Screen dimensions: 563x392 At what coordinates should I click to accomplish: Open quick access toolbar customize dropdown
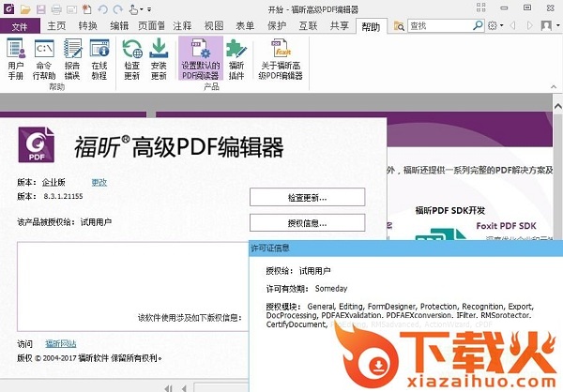(149, 9)
